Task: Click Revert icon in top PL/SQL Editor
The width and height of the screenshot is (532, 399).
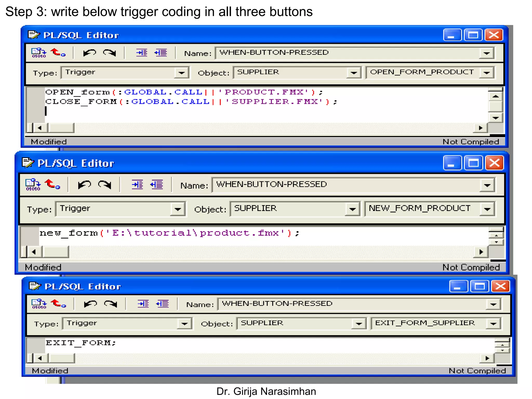Action: tap(58, 53)
